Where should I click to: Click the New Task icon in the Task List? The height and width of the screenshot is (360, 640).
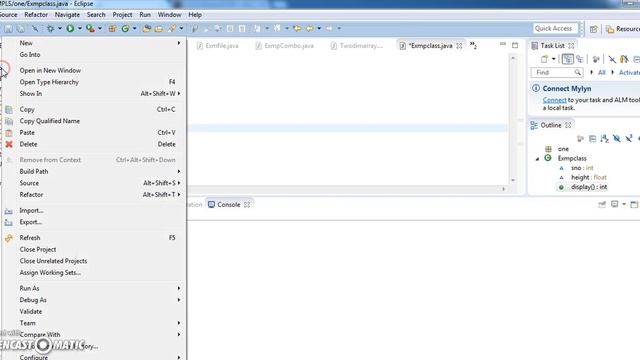[544, 59]
